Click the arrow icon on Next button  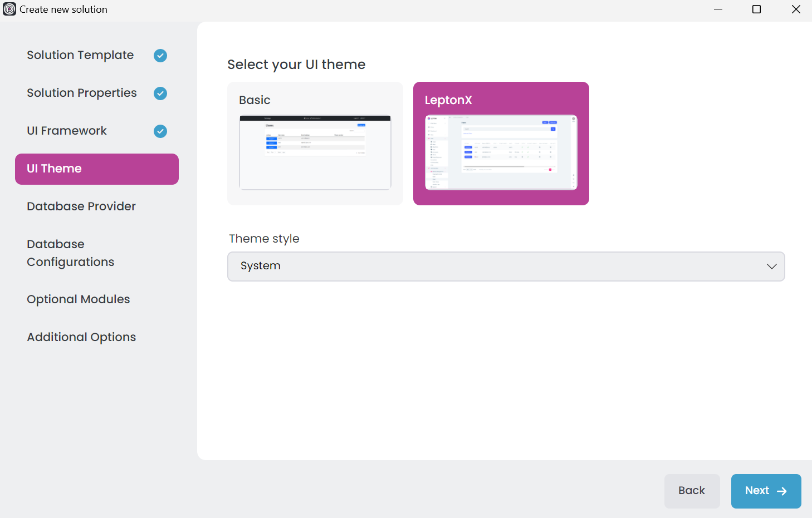(x=782, y=491)
